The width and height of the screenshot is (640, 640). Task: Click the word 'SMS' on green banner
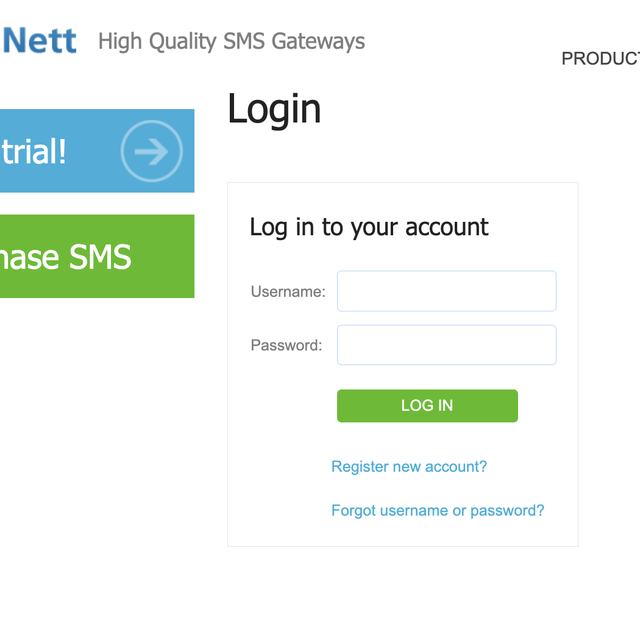(x=100, y=257)
